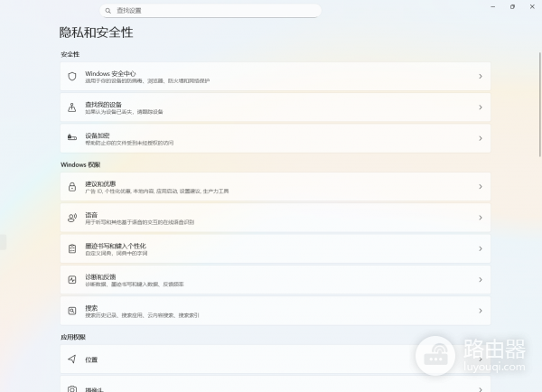Click the 查找我的设备 location person icon

click(x=72, y=107)
